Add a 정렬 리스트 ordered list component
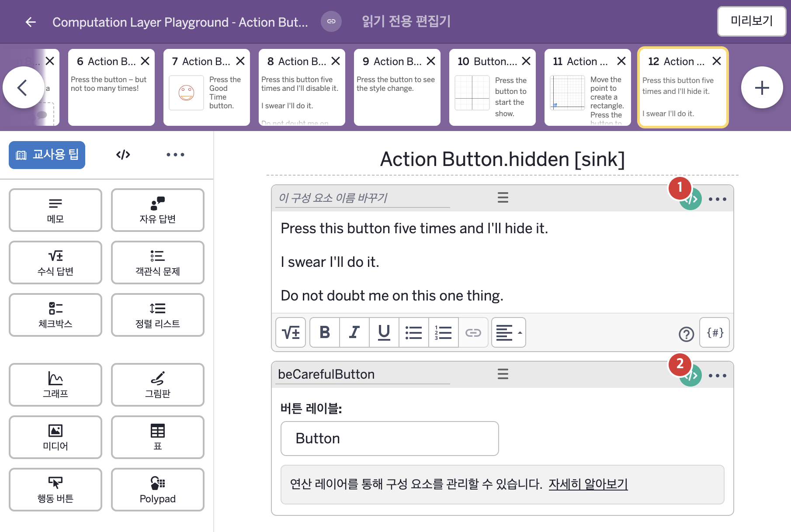This screenshot has height=532, width=791. [158, 315]
